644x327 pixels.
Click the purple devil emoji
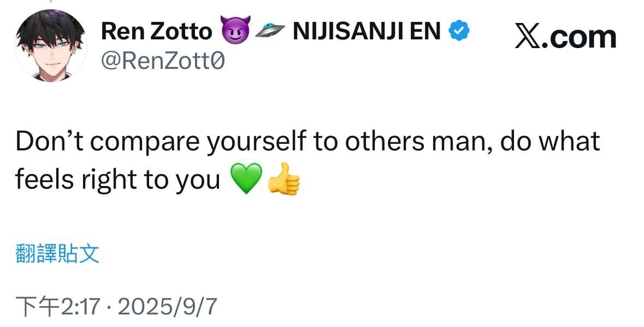click(235, 32)
